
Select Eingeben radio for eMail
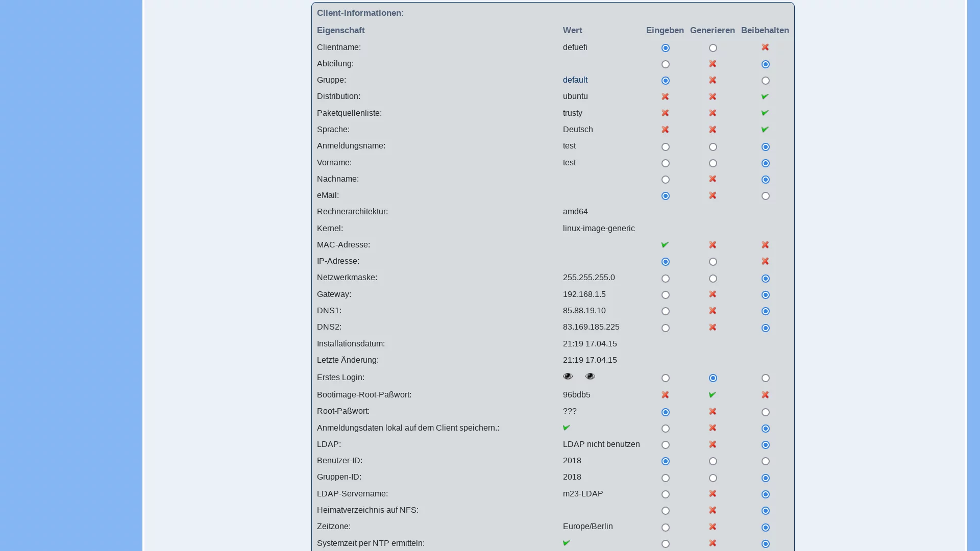665,196
